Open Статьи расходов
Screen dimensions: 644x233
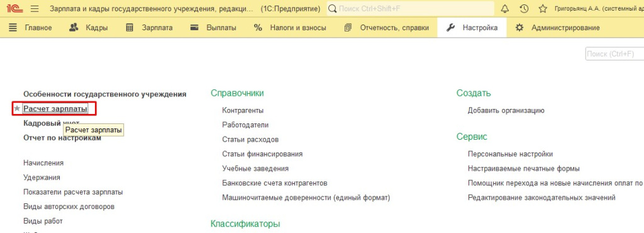(250, 140)
